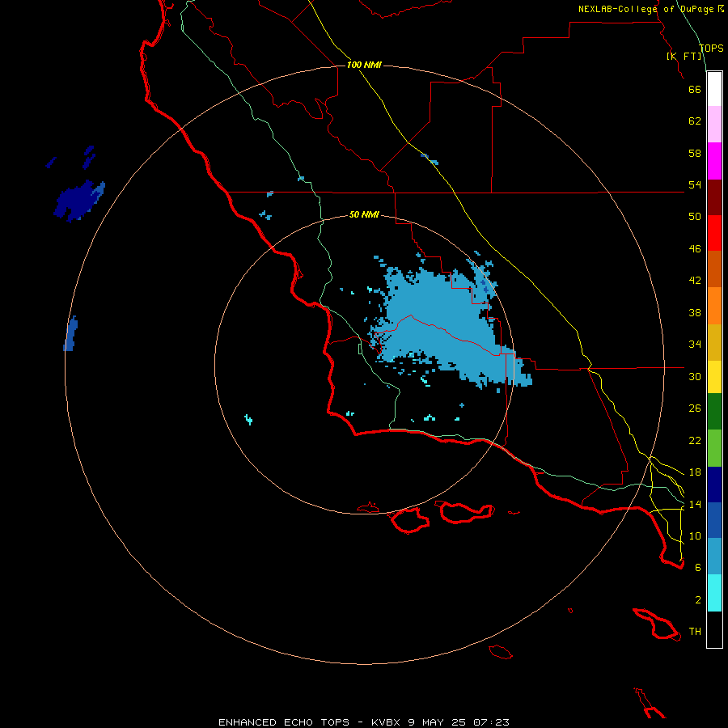The image size is (728, 728).
Task: Pick the magenta legend color band
Action: coord(714,161)
